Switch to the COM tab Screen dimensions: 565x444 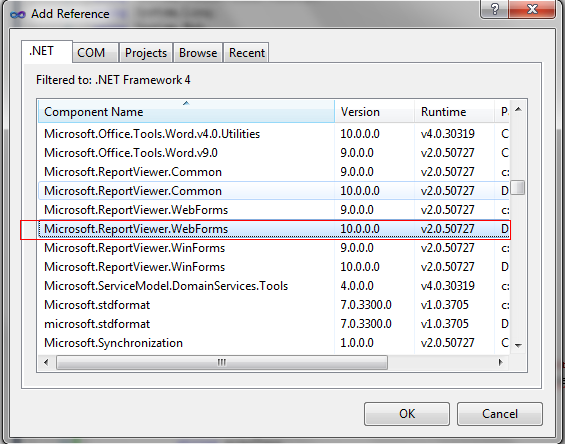point(95,53)
